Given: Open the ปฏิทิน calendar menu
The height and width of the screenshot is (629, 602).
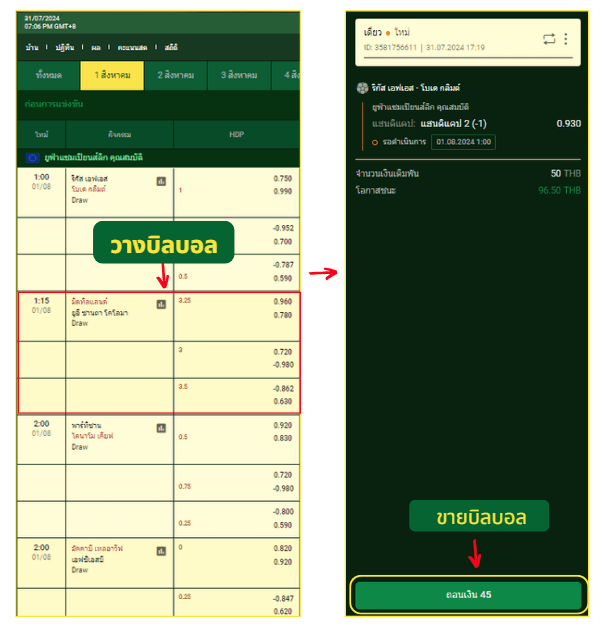Looking at the screenshot, I should tap(65, 47).
